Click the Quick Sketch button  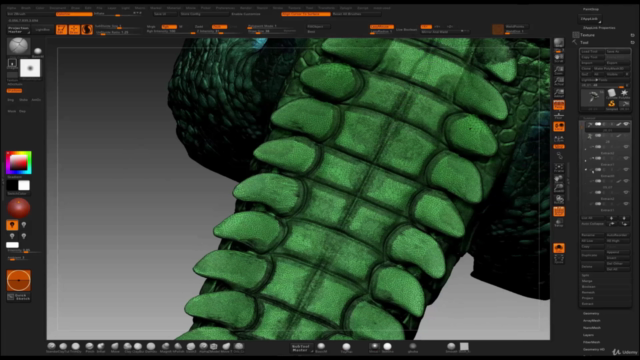click(x=18, y=297)
